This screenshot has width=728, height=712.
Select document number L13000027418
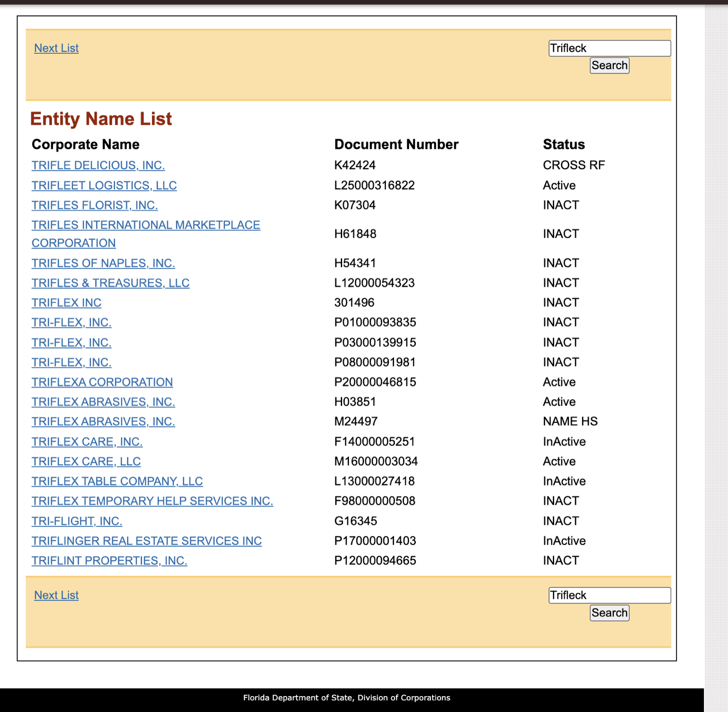374,481
